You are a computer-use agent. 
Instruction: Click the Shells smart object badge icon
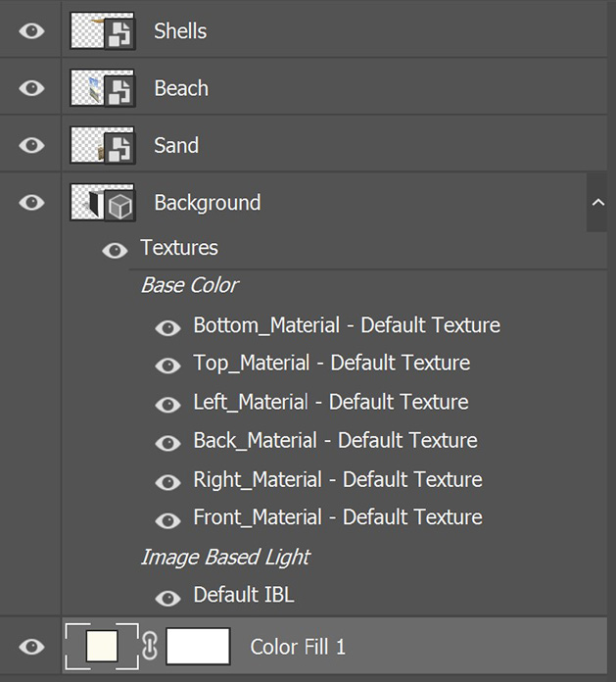[x=119, y=34]
